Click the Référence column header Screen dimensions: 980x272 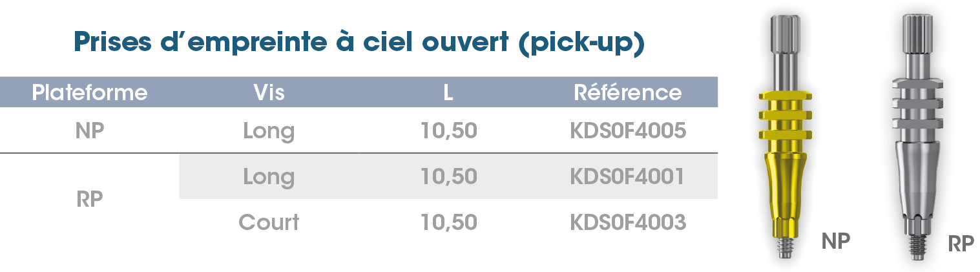tap(628, 92)
